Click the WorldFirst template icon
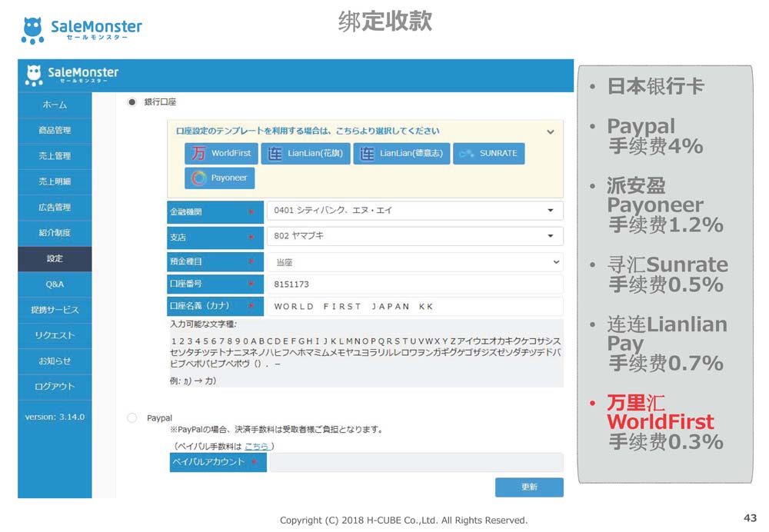769x532 pixels. tap(198, 154)
